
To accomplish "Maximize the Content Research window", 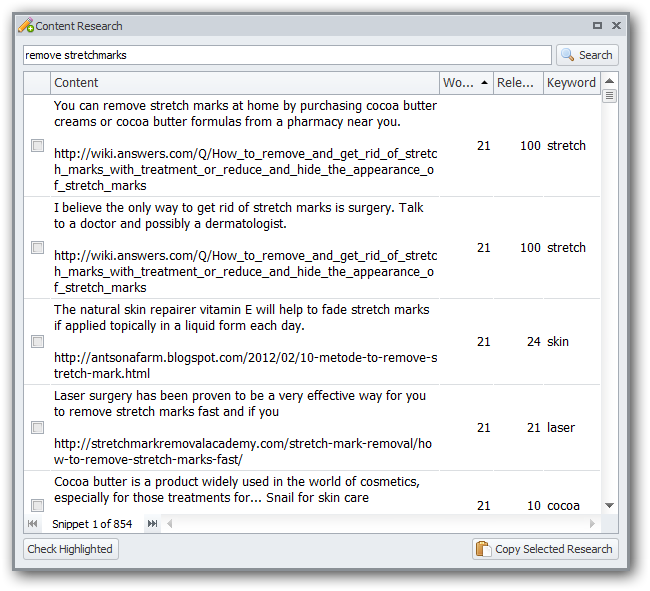I will pos(597,26).
